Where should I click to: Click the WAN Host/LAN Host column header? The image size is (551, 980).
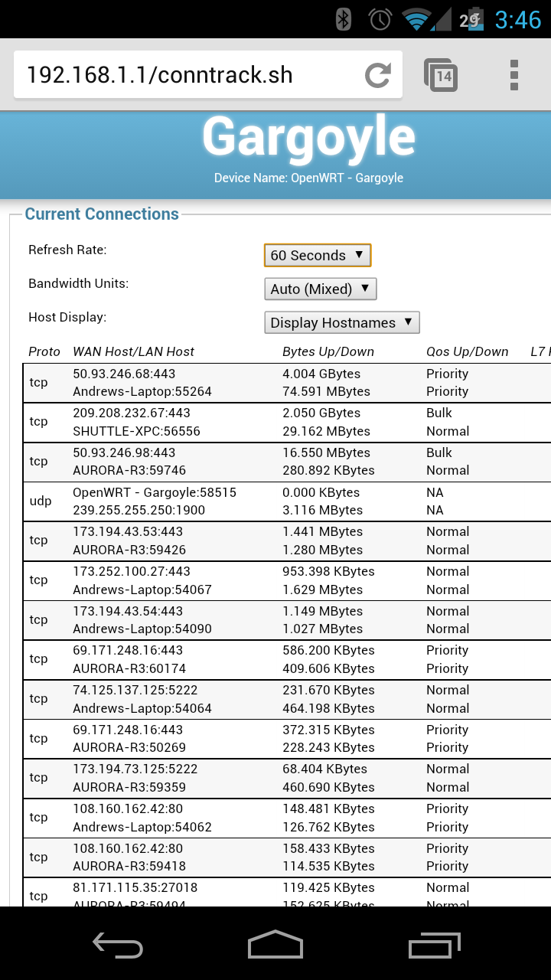click(x=134, y=351)
